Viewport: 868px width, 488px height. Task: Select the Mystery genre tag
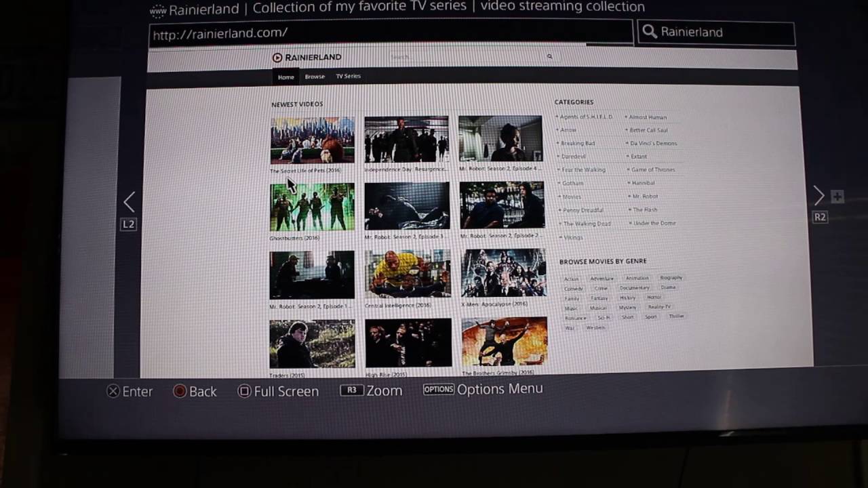click(x=627, y=308)
